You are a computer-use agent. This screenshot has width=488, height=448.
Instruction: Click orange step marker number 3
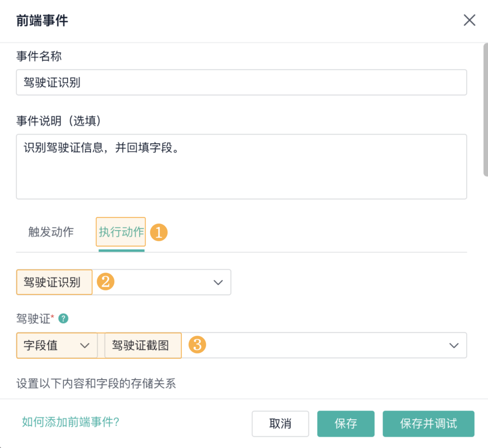[x=197, y=344]
